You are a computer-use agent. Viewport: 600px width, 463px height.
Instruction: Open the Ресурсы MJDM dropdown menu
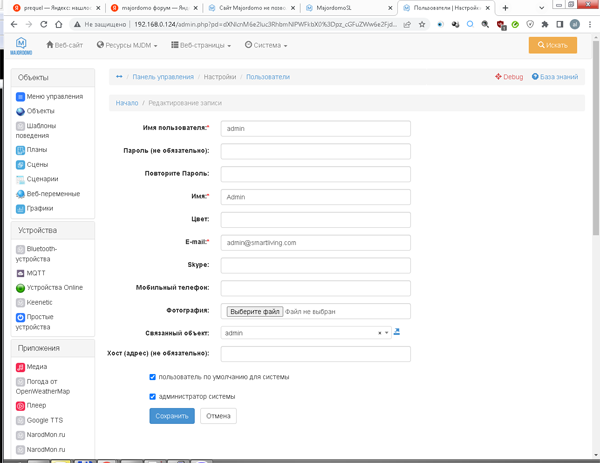(x=127, y=45)
